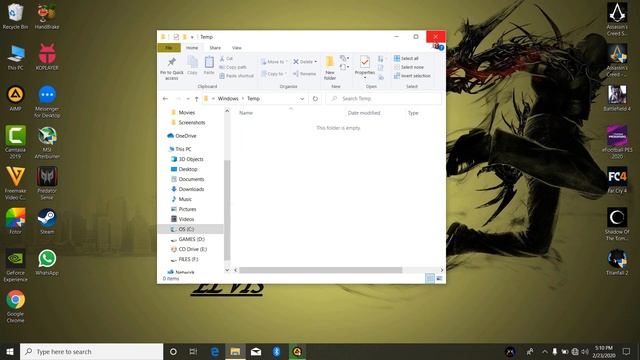Viewport: 640px width, 360px height.
Task: Open the address bar history dropdown
Action: 302,99
